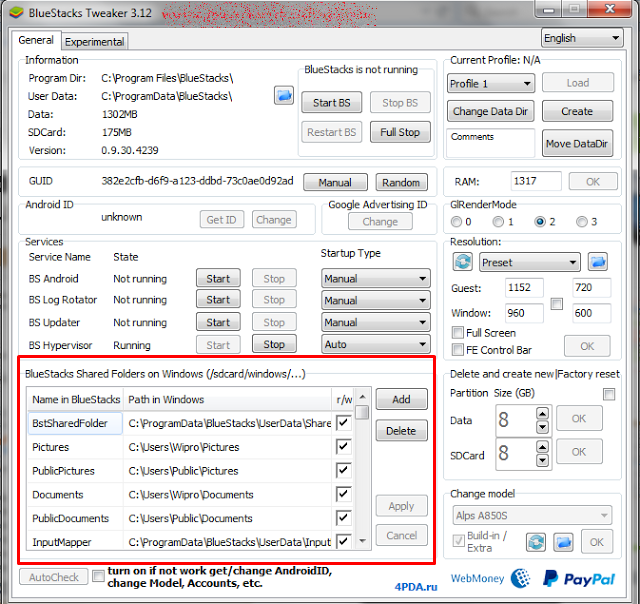
Task: Open the folder icon in Change model
Action: pos(563,542)
